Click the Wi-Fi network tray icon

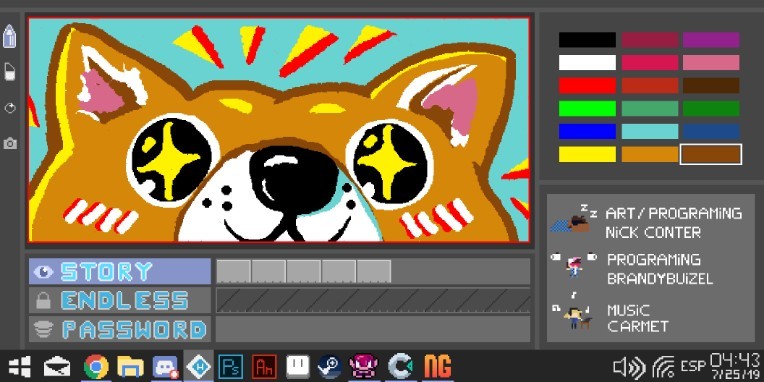click(663, 367)
